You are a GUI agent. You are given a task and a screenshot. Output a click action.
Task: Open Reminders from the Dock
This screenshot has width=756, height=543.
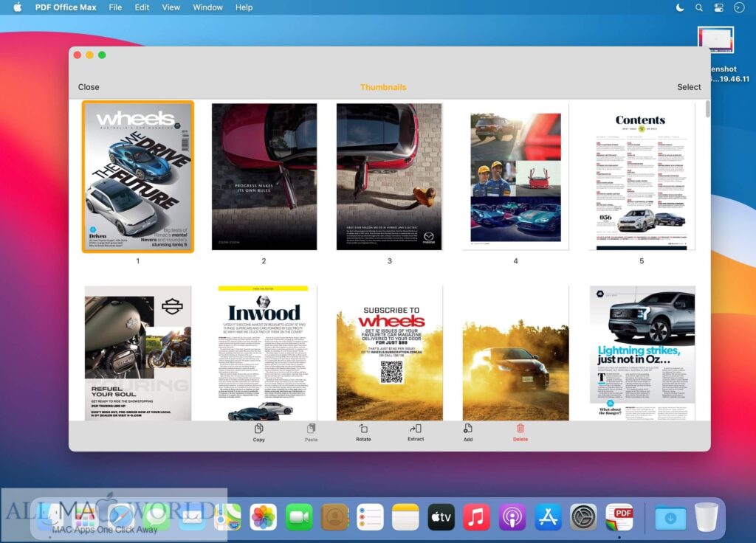coord(370,517)
